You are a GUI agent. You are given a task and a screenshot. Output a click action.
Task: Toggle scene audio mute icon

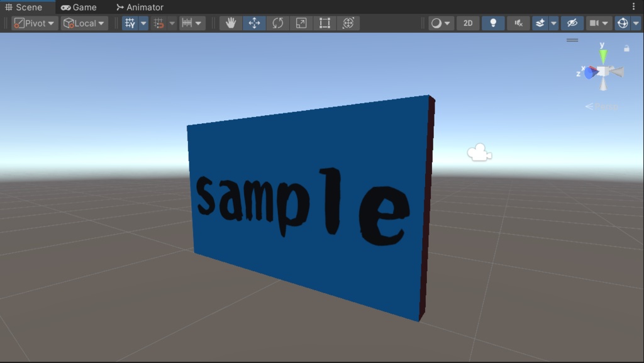click(518, 23)
